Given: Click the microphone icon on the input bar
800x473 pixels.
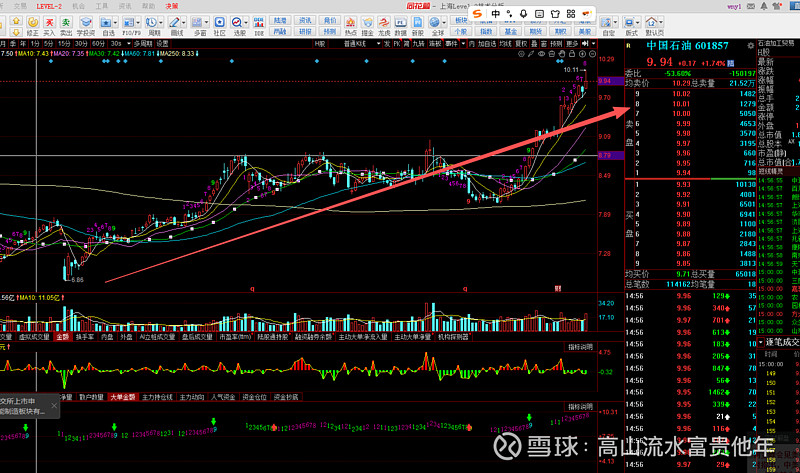Looking at the screenshot, I should tap(523, 14).
